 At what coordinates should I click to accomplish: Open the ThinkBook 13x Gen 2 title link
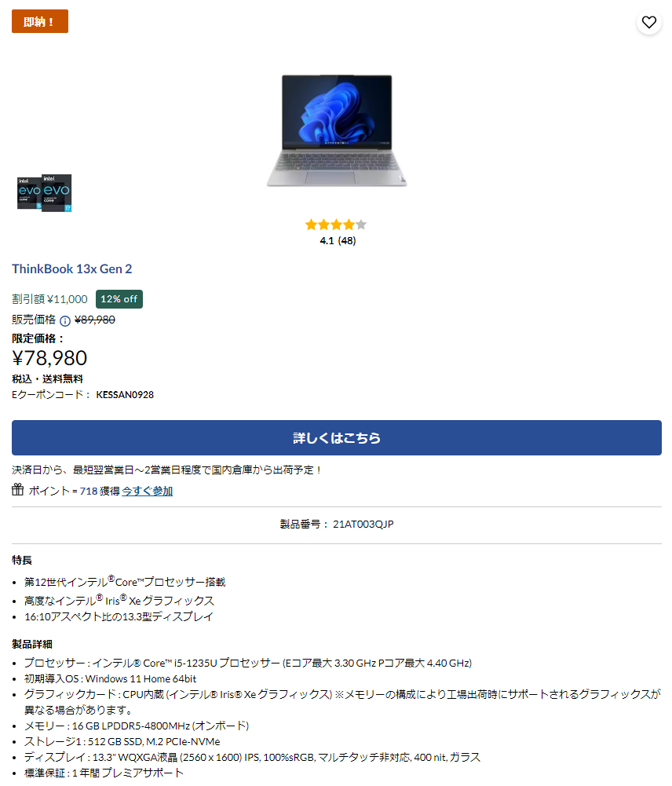(71, 269)
